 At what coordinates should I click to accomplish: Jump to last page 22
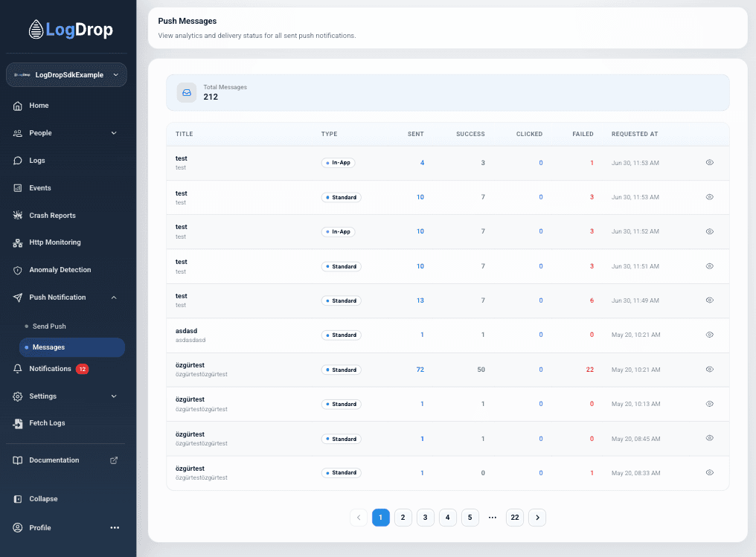(515, 518)
